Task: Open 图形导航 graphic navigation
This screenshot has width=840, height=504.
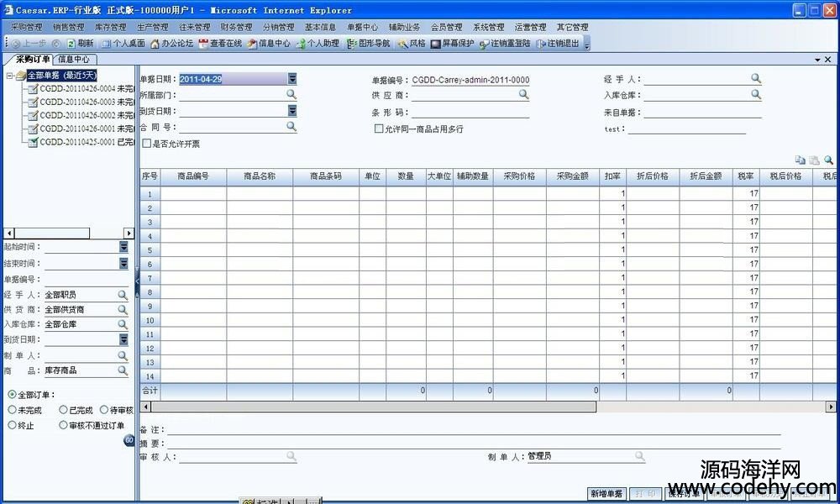Action: pyautogui.click(x=368, y=43)
